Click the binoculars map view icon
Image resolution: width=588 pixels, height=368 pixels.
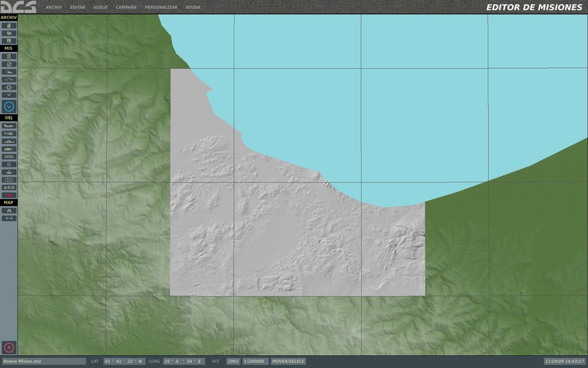pyautogui.click(x=9, y=211)
